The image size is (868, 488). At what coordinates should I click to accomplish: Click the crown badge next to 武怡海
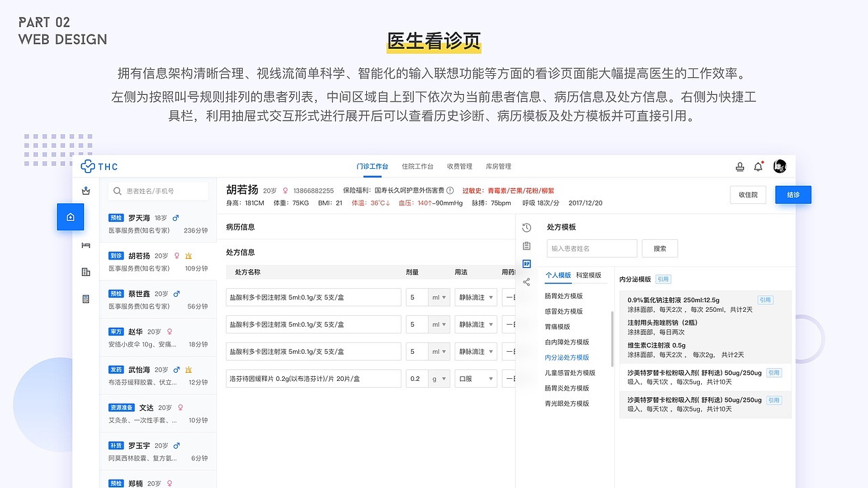tap(189, 370)
